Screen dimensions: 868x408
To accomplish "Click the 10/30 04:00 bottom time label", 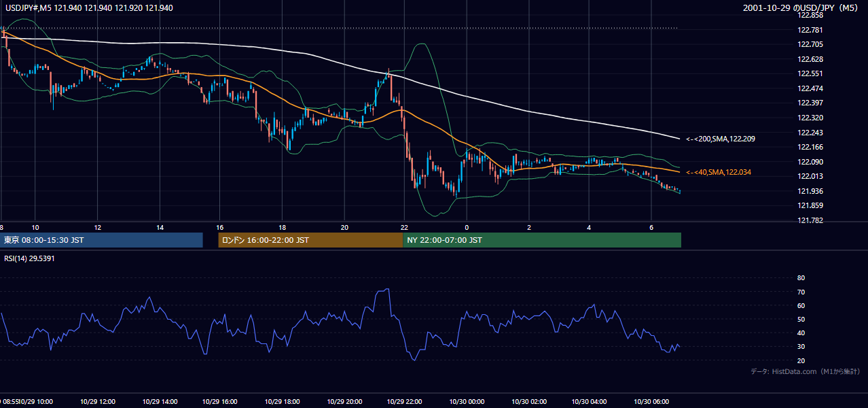I will click(590, 402).
